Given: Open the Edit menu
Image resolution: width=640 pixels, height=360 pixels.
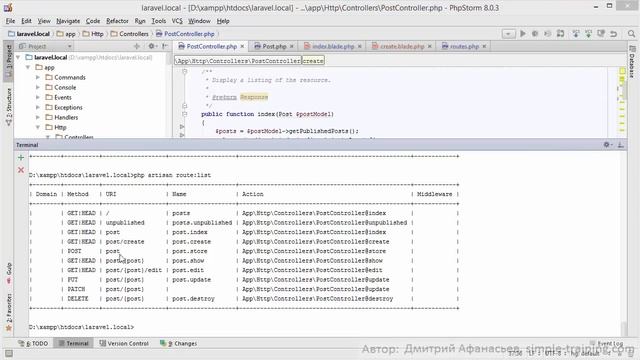Looking at the screenshot, I should pos(26,21).
